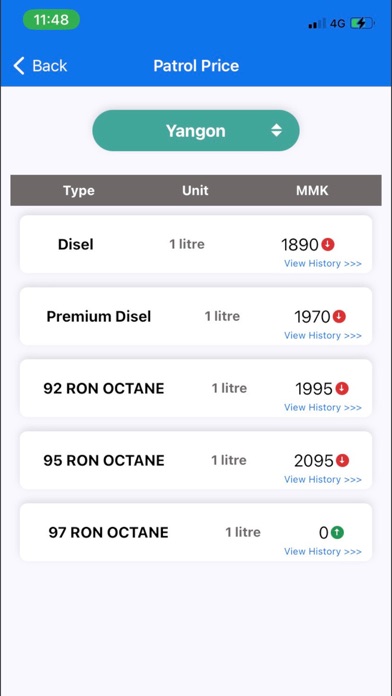Image resolution: width=392 pixels, height=696 pixels.
Task: Tap the up-down arrows on Yangon selector
Action: [276, 130]
